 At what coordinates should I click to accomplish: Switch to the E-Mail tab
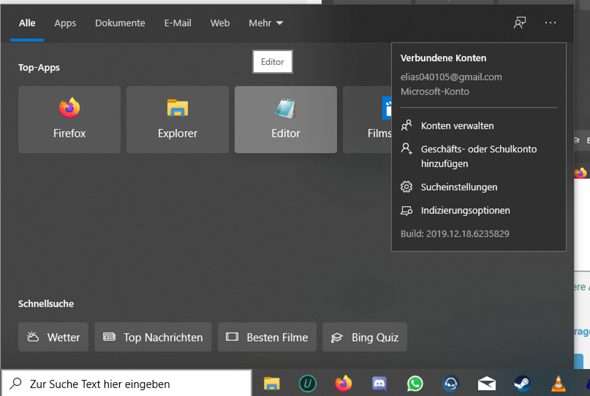(x=178, y=23)
